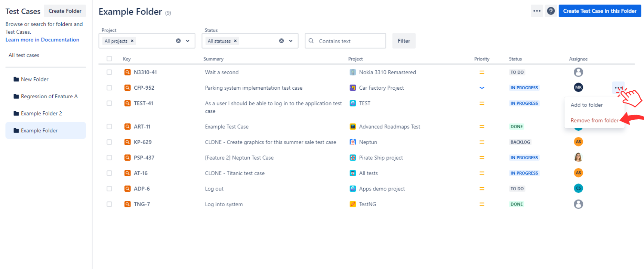
Task: Click the BACKLOG status of KP-629
Action: [x=520, y=142]
